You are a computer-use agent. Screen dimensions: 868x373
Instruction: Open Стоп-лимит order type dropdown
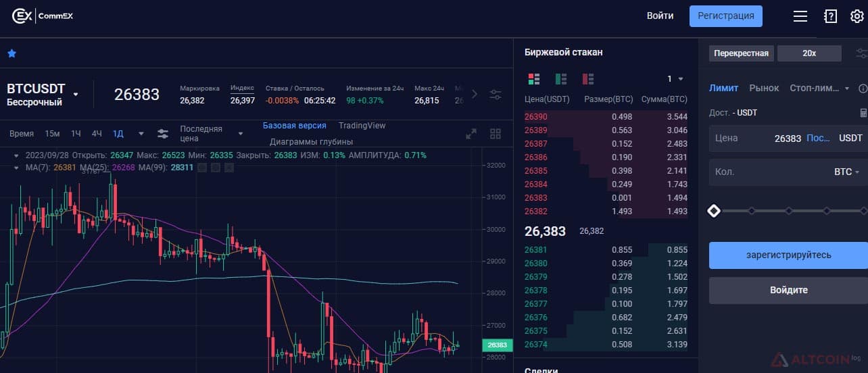click(819, 88)
